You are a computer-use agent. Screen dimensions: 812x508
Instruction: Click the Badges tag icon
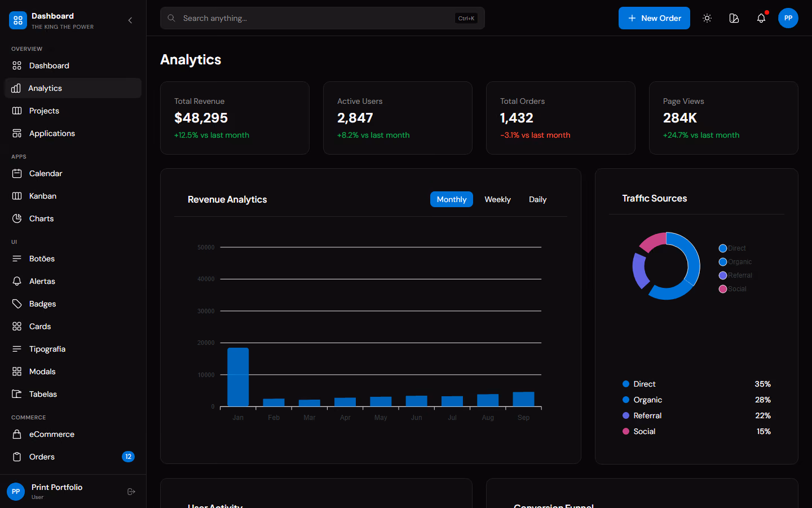click(17, 304)
